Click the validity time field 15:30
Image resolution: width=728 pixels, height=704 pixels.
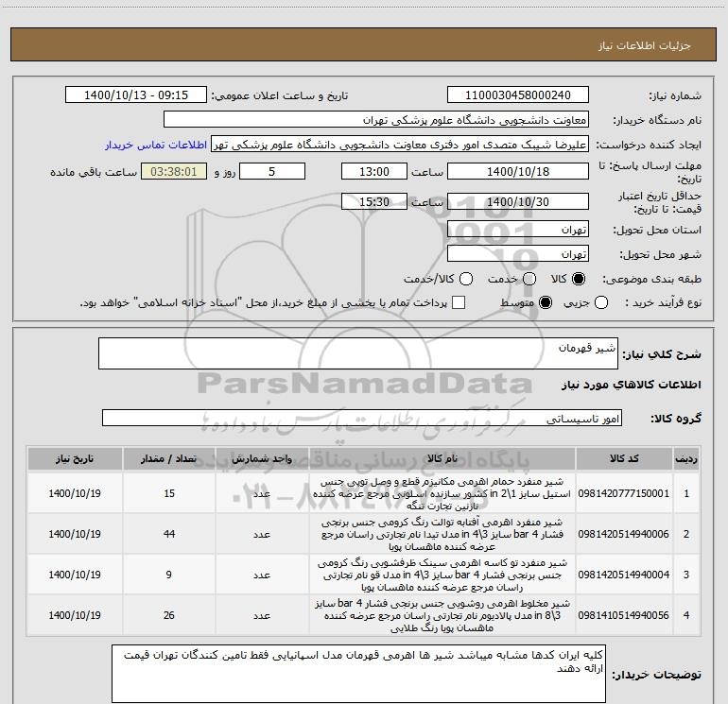click(374, 202)
